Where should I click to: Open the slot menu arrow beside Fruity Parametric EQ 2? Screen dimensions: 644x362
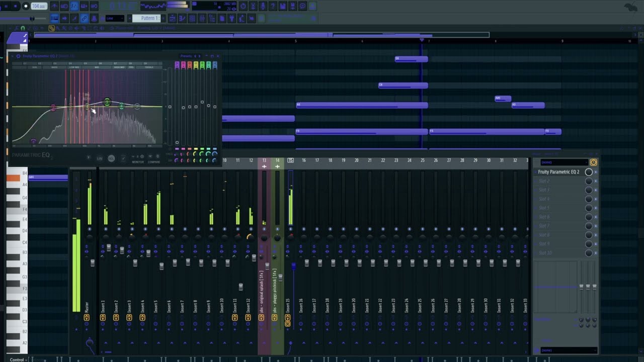pyautogui.click(x=535, y=172)
